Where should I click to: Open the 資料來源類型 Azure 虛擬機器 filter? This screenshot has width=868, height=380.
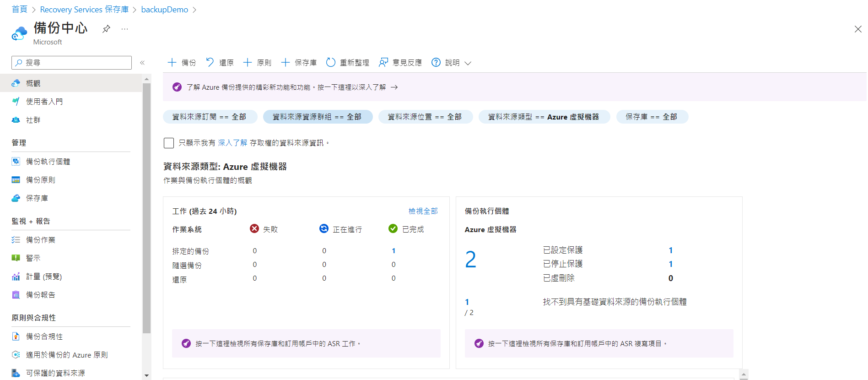point(544,117)
